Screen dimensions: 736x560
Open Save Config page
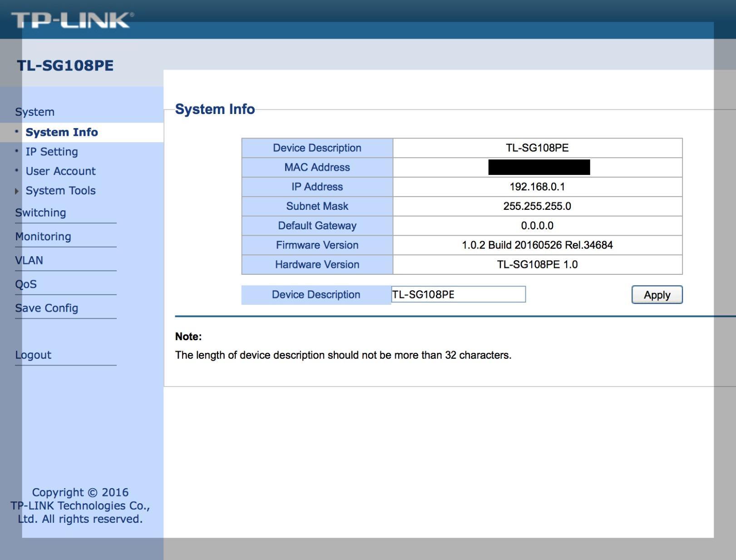(x=47, y=308)
